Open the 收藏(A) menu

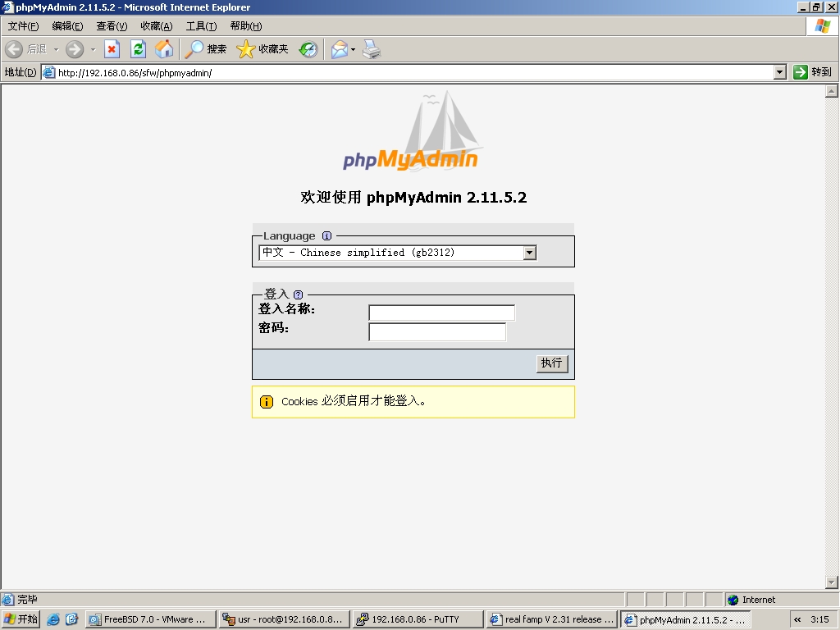click(x=157, y=26)
